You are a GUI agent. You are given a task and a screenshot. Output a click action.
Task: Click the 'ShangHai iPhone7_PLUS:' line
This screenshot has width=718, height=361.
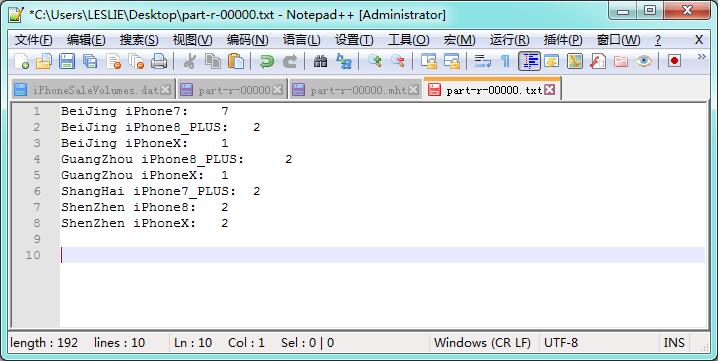(148, 191)
